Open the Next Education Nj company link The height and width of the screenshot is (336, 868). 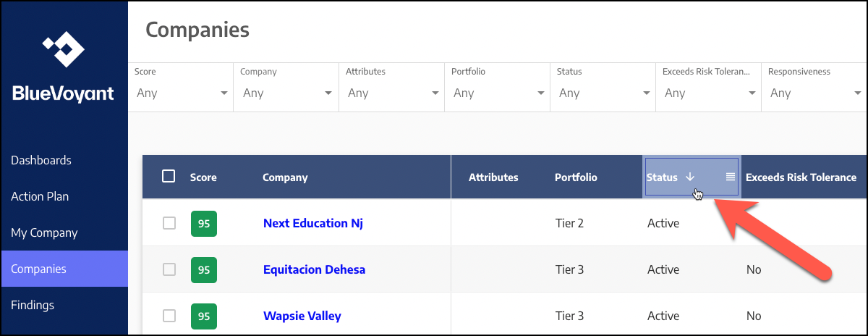(313, 223)
